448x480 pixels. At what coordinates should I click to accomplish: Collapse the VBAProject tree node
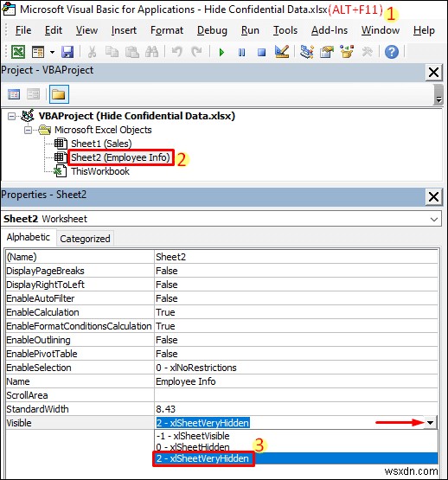[x=11, y=117]
